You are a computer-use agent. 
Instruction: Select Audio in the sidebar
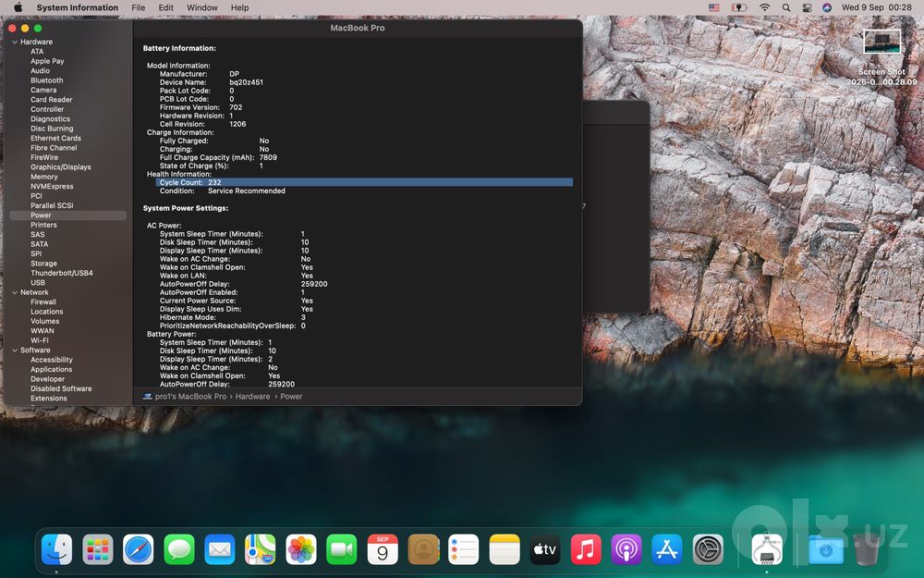coord(40,71)
